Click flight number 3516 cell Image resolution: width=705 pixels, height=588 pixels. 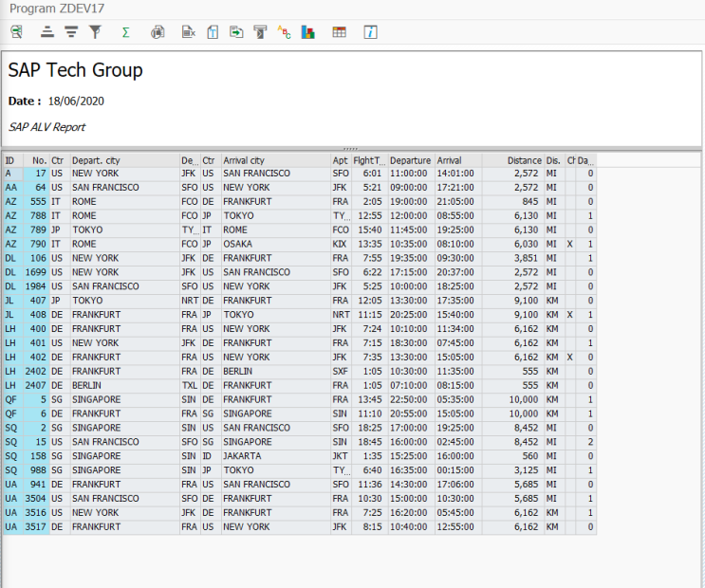coord(36,513)
